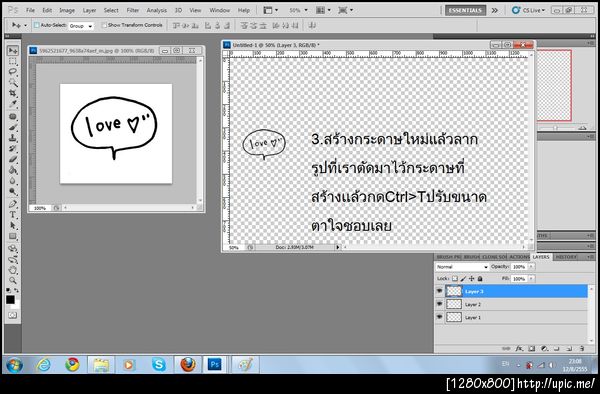Screen dimensions: 600x394
Task: Select the Rectangular Marquee tool
Action: point(13,62)
